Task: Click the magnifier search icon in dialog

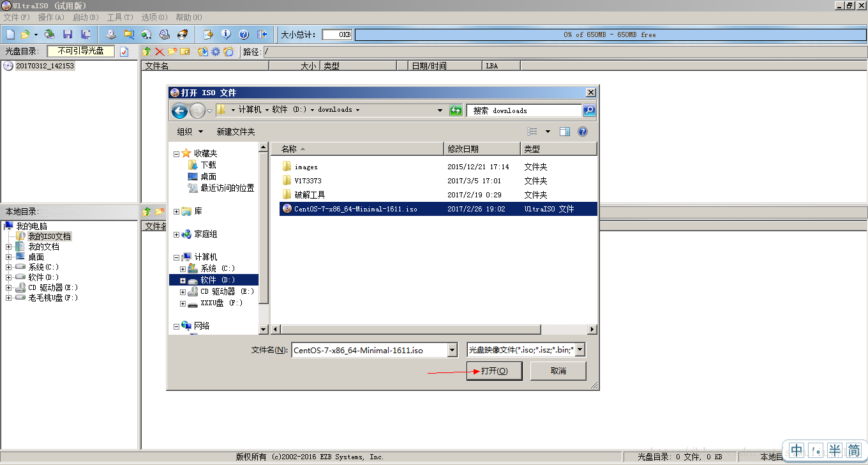Action: click(589, 111)
